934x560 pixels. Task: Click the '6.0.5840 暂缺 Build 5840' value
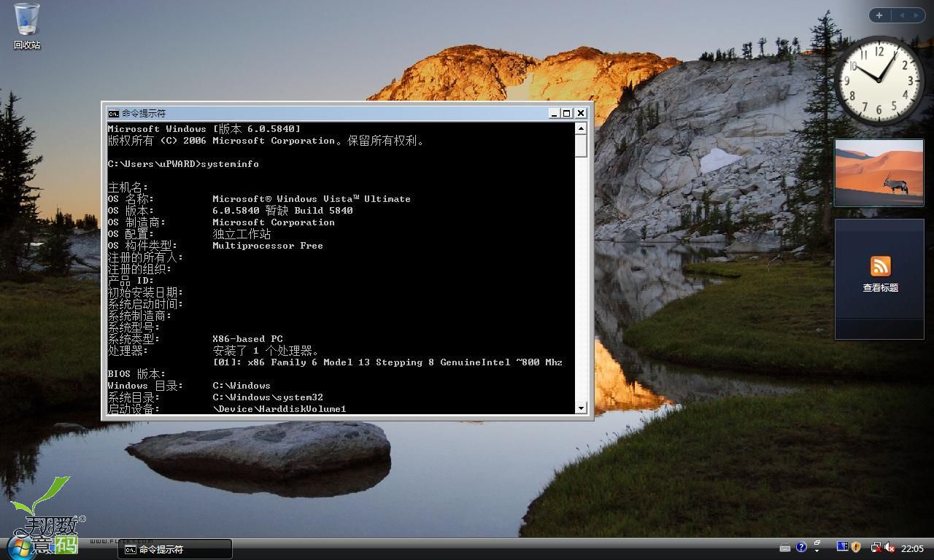click(282, 211)
